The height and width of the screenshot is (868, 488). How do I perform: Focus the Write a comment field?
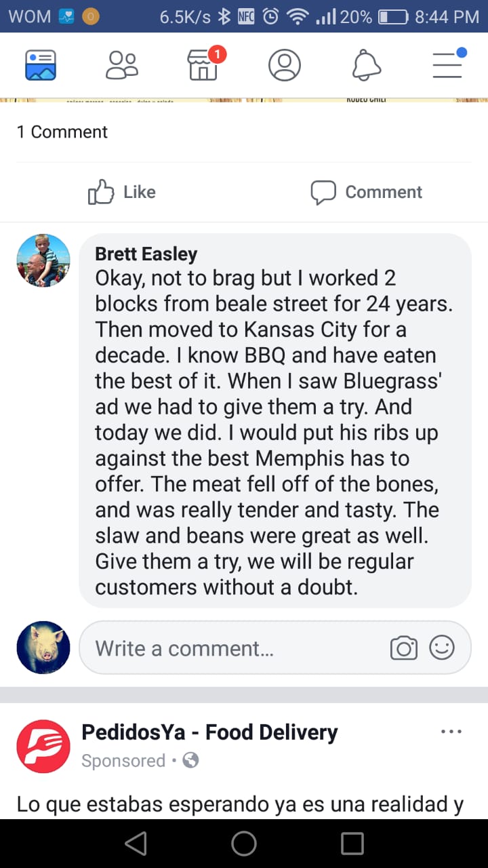pyautogui.click(x=230, y=648)
